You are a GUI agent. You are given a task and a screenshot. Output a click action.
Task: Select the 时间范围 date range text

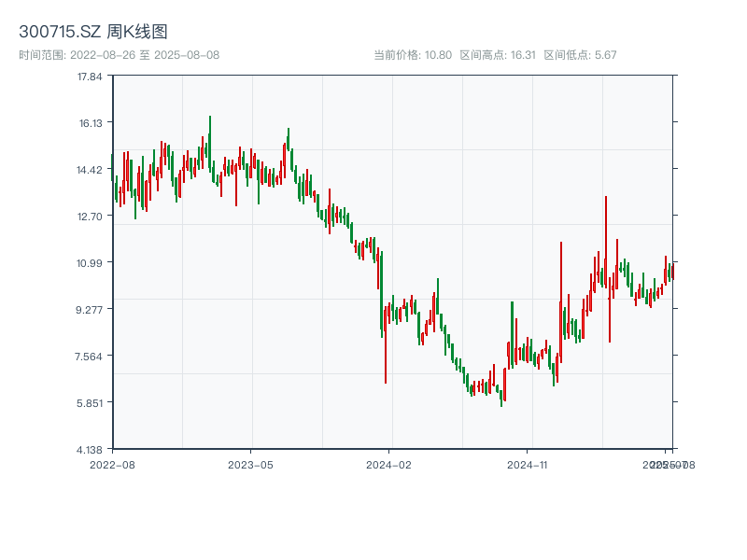point(120,55)
